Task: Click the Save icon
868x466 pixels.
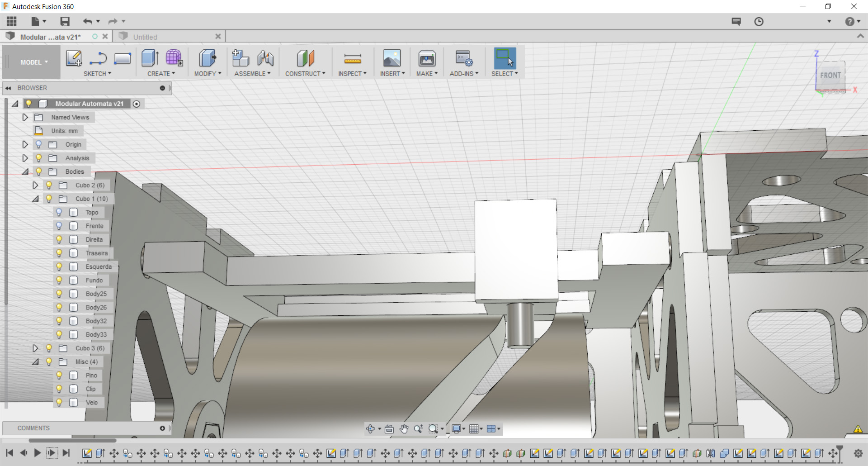Action: pos(65,21)
